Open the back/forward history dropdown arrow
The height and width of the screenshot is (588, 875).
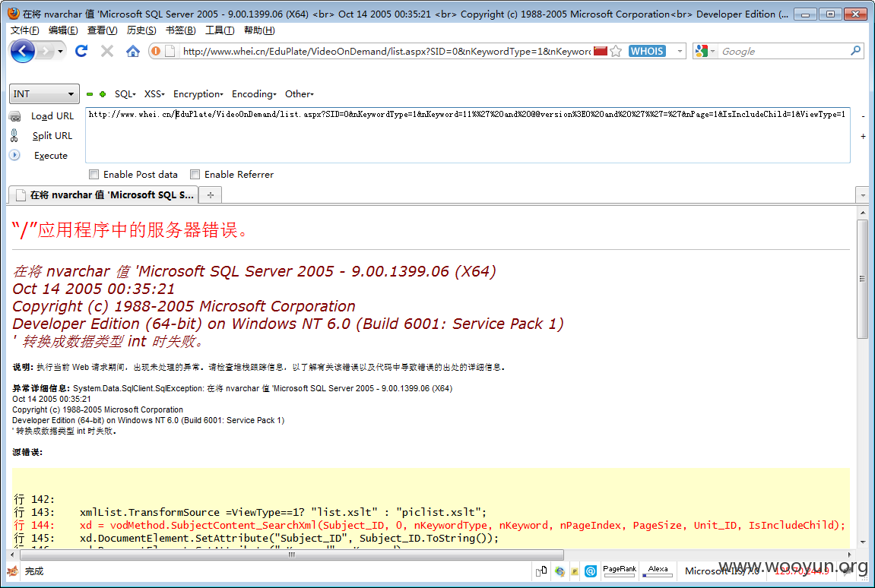click(x=60, y=52)
